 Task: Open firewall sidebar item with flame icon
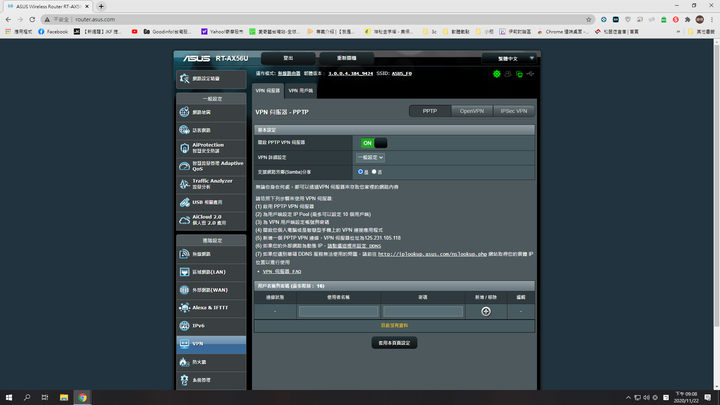pos(211,362)
